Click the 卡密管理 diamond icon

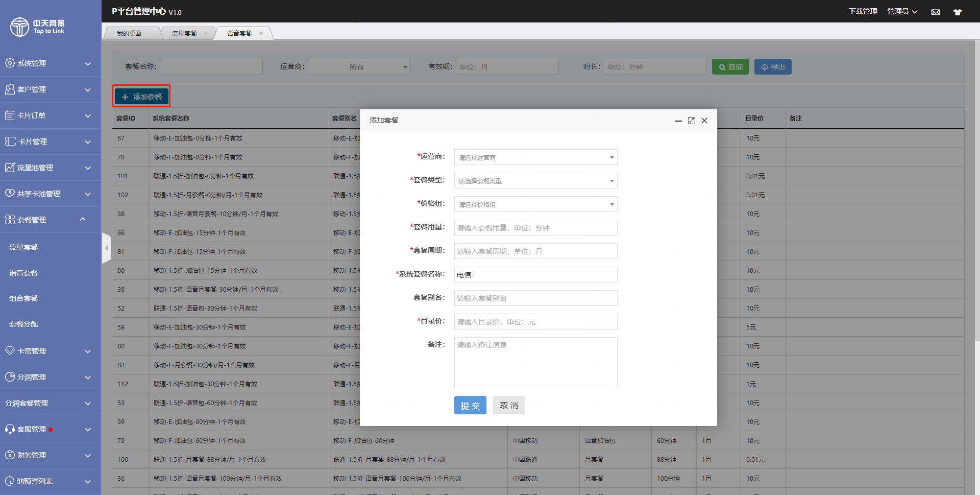coord(10,351)
